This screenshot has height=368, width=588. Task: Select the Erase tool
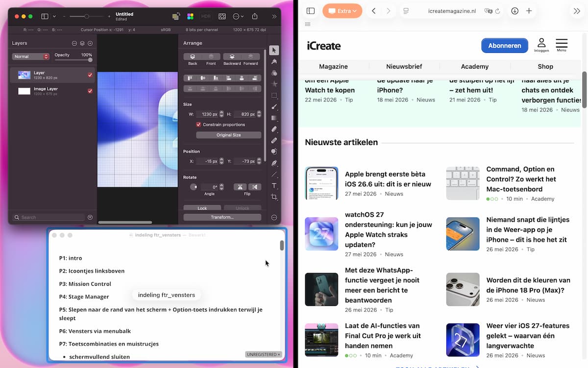click(274, 129)
